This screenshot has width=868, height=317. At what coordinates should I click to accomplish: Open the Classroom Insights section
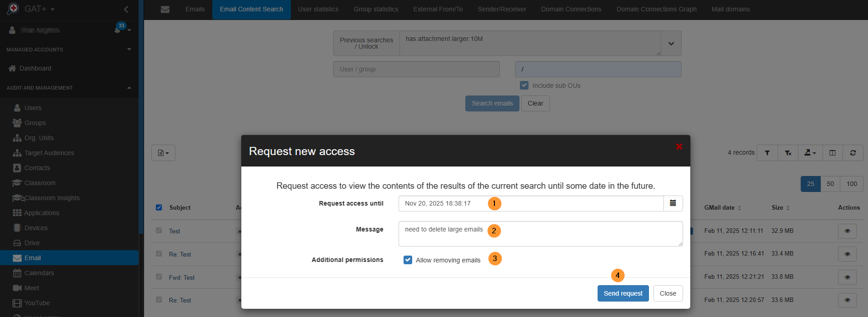[x=50, y=197]
